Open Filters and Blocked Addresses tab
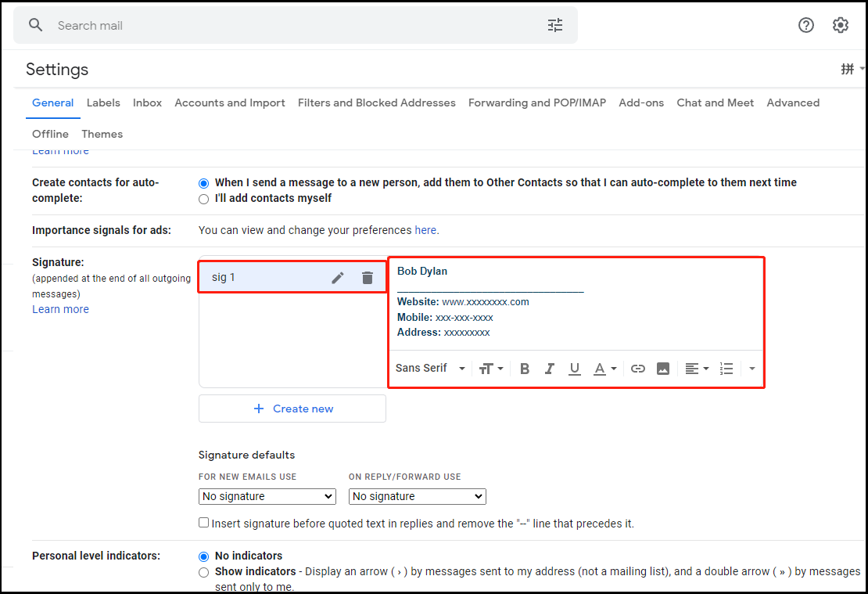 click(x=376, y=103)
